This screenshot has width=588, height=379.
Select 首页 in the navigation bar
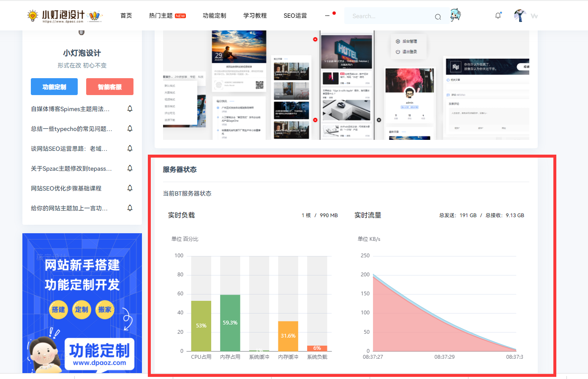[126, 15]
